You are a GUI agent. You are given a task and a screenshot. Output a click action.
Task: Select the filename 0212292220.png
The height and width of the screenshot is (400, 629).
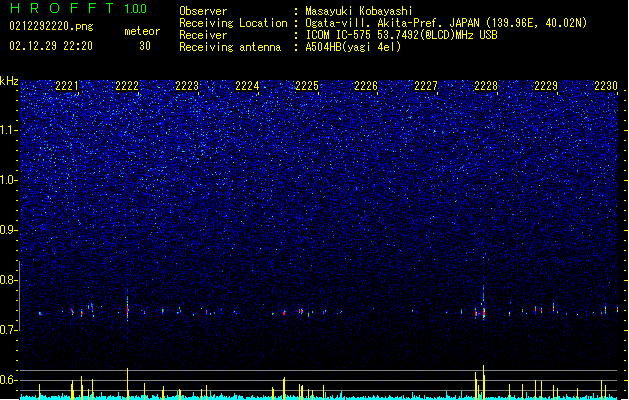[51, 26]
